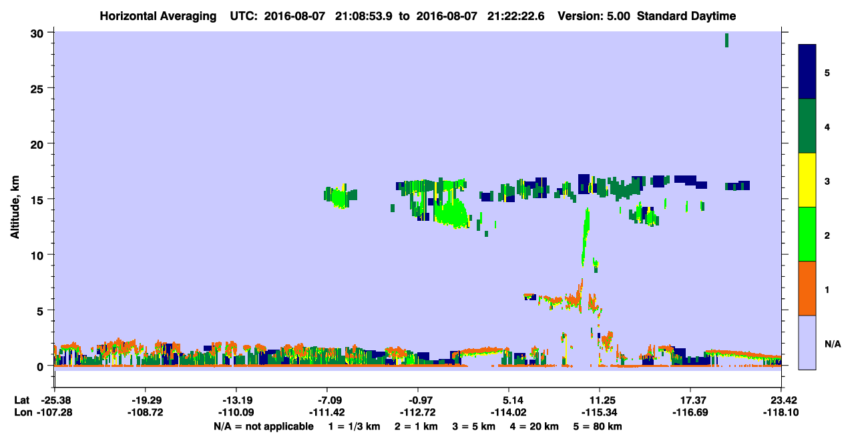Click the longitude value -111.42
This screenshot has height=445, width=868.
tap(327, 413)
